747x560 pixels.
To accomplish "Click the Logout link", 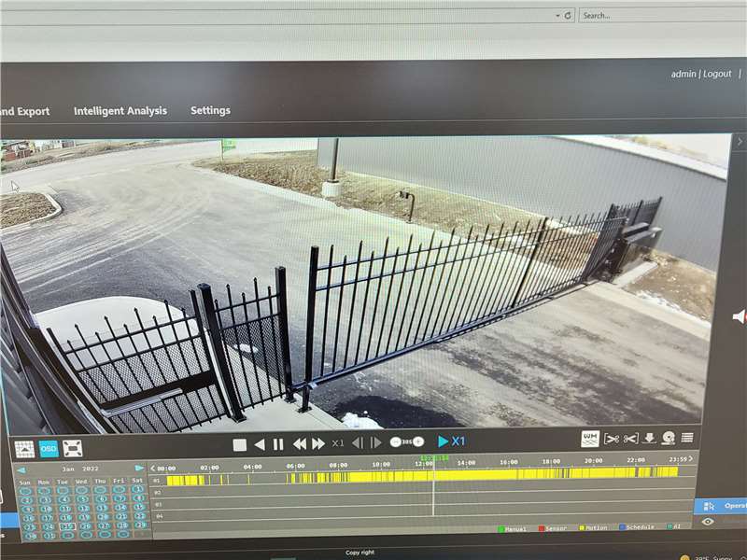I will click(717, 74).
